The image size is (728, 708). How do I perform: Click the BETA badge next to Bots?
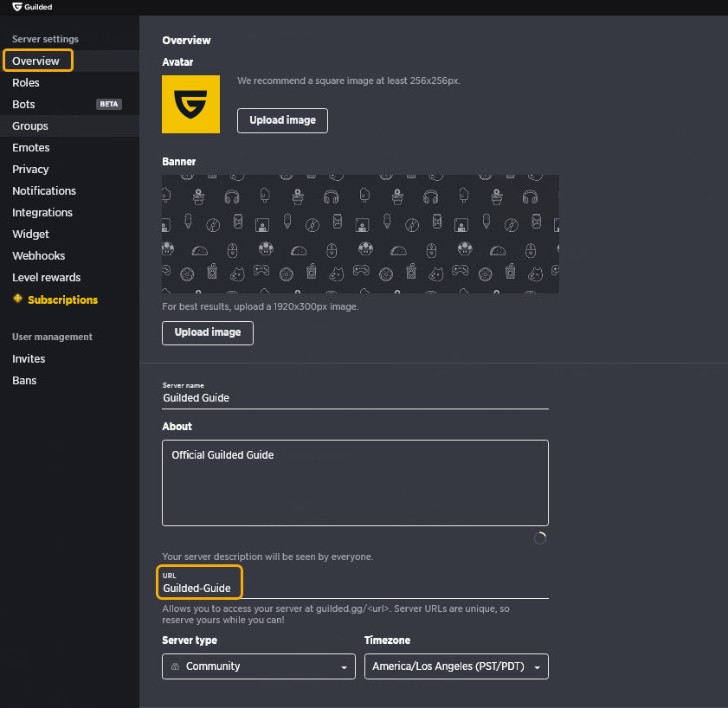click(109, 104)
